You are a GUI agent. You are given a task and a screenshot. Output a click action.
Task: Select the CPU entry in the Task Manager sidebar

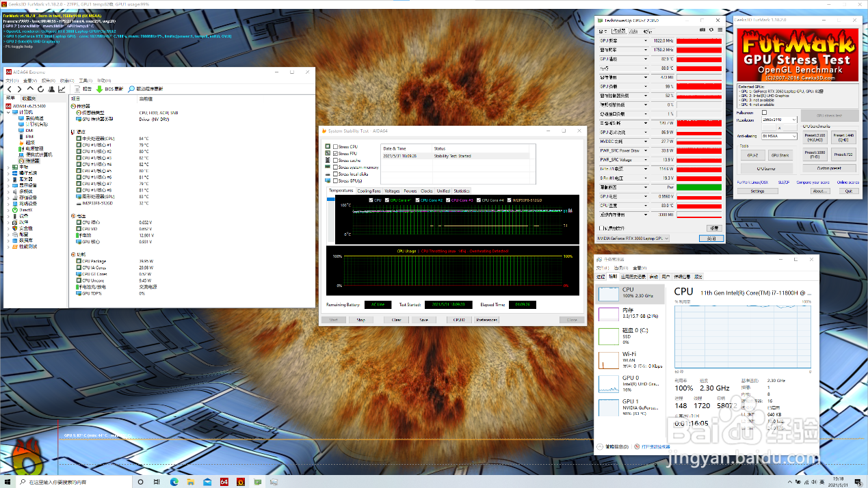pyautogui.click(x=629, y=295)
